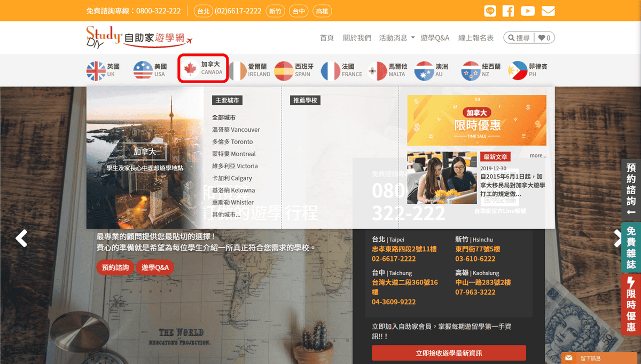Screen dimensions: 641x364
Task: Select the USA flag icon
Action: (143, 70)
